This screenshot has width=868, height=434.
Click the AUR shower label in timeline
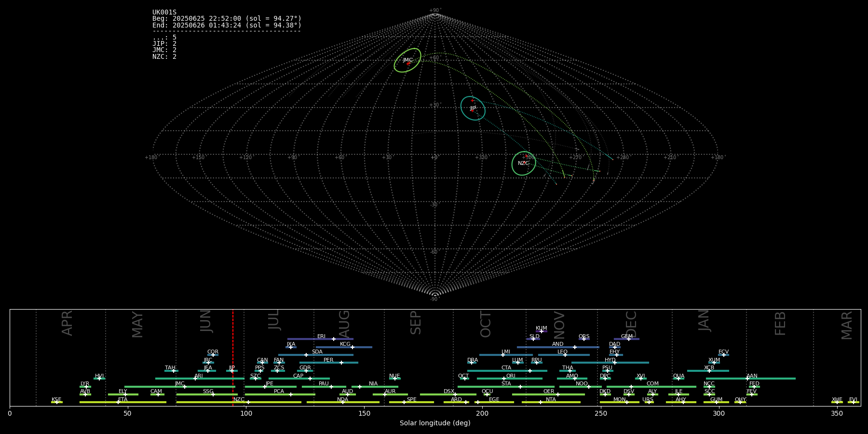(390, 391)
